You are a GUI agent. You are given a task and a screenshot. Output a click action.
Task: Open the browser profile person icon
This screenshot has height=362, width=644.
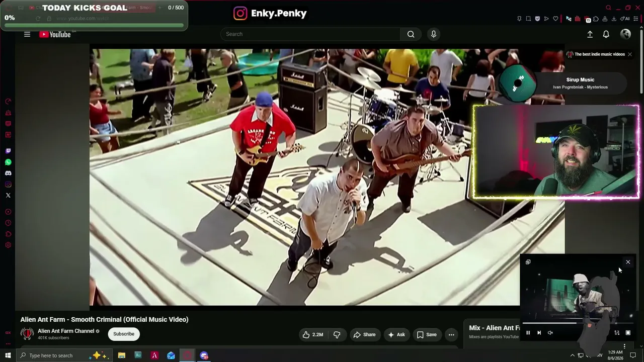(605, 19)
